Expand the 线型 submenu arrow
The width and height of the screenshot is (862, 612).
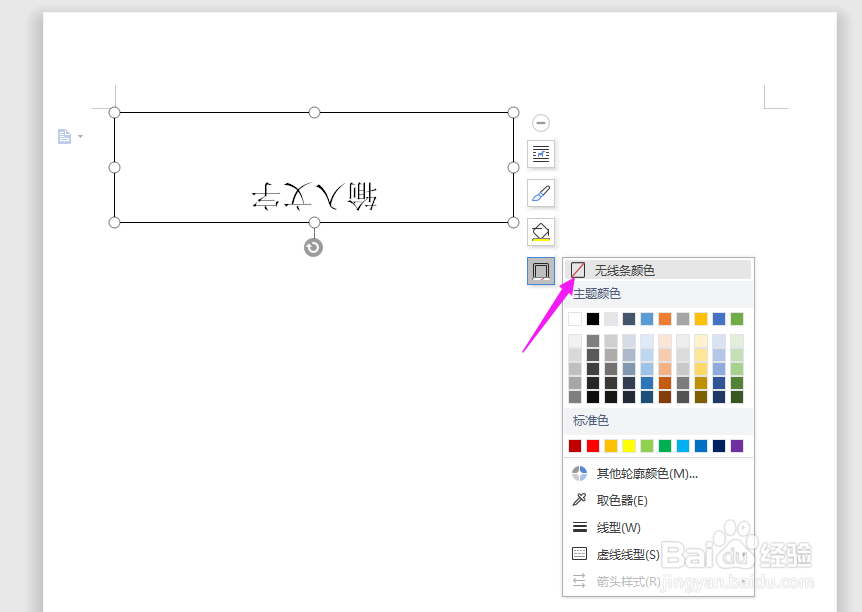743,527
